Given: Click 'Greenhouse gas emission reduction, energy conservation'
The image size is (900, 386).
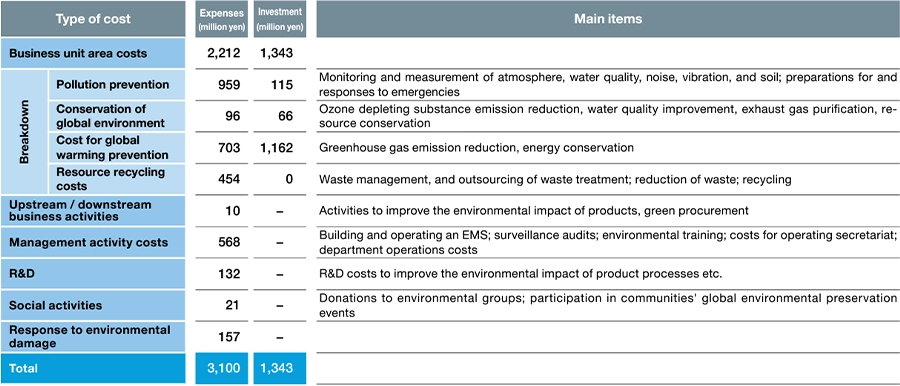Looking at the screenshot, I should tap(476, 148).
